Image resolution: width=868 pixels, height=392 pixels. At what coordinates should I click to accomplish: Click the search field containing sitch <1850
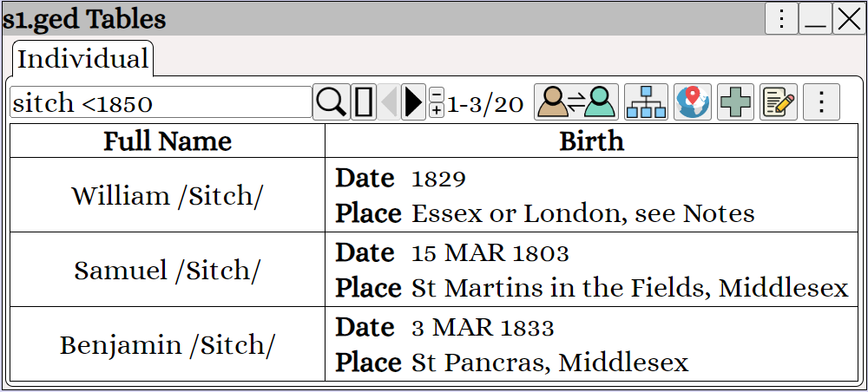(x=161, y=102)
